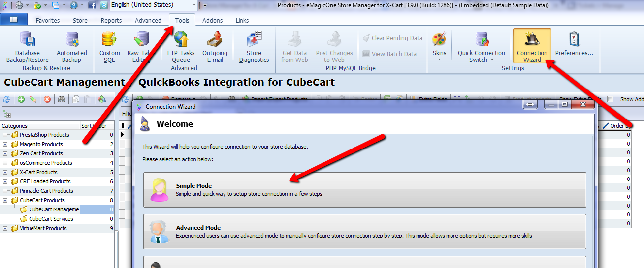Switch to the Links tab

242,20
